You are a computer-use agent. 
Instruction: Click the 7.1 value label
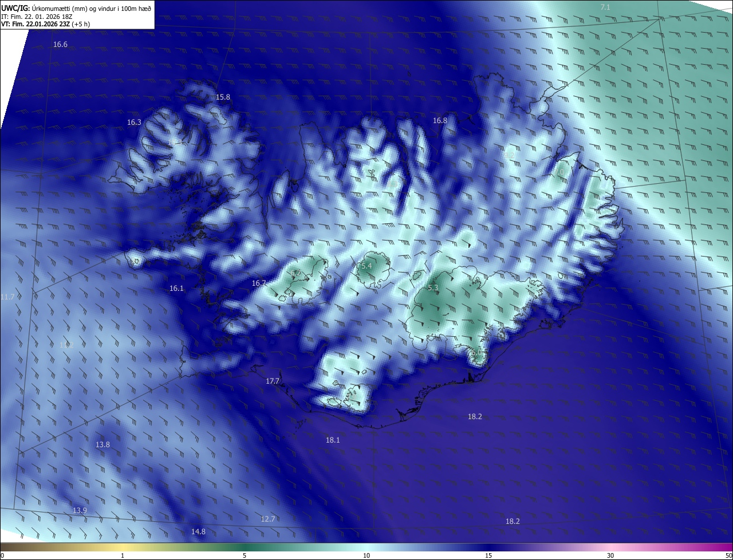(x=605, y=7)
